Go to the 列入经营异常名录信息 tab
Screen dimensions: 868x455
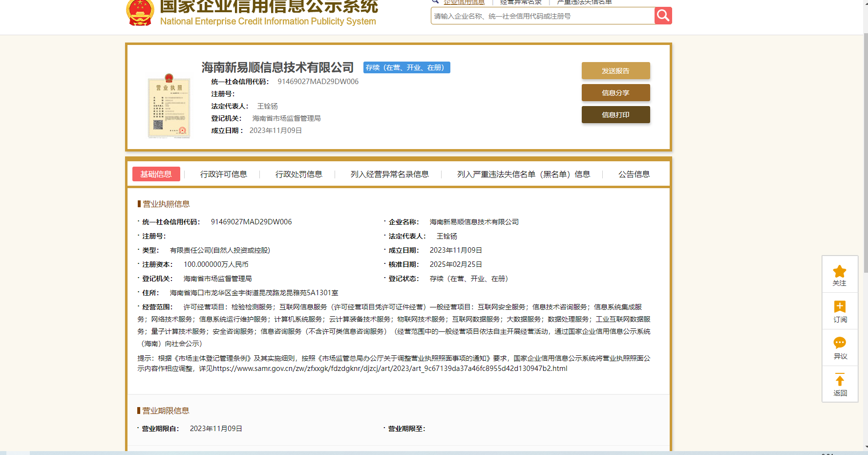[x=390, y=174]
